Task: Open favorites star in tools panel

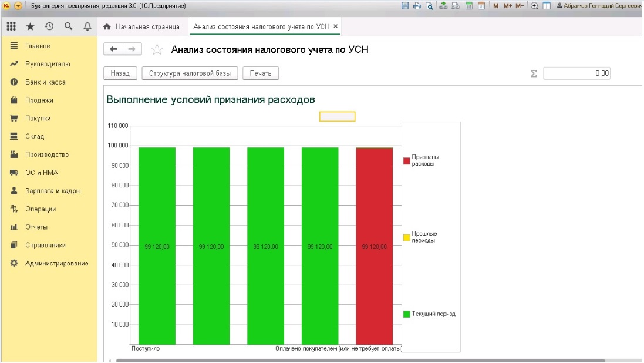Action: [x=31, y=26]
